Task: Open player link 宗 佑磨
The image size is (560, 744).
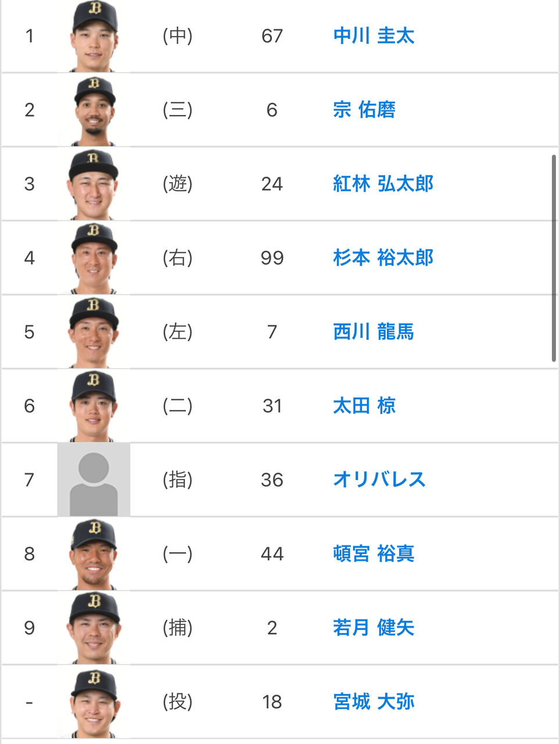Action: point(364,110)
